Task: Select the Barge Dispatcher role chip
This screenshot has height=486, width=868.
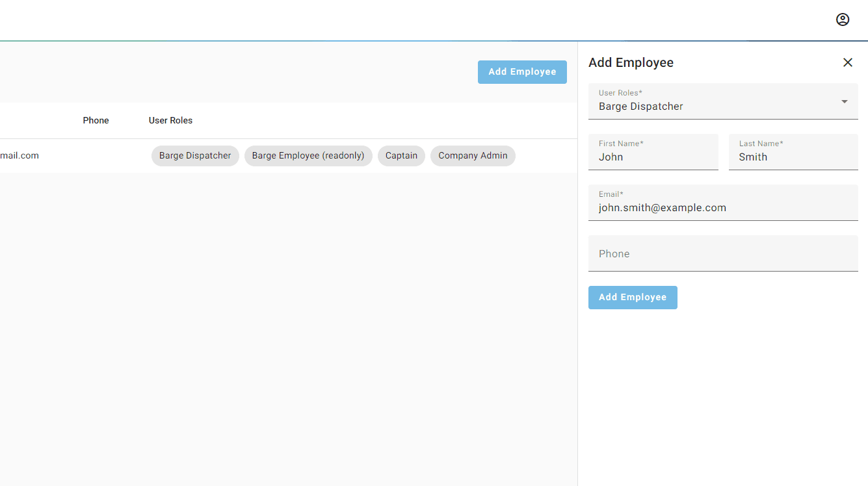Action: coord(195,156)
